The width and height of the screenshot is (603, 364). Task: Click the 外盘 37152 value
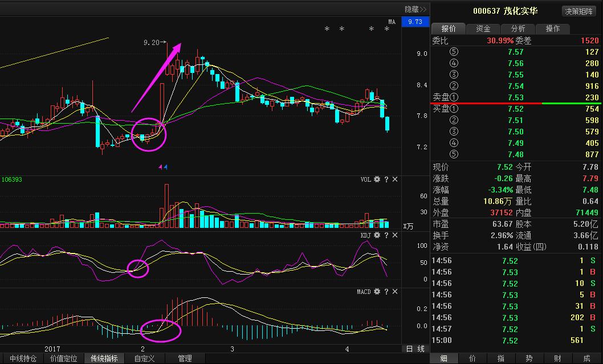(501, 212)
